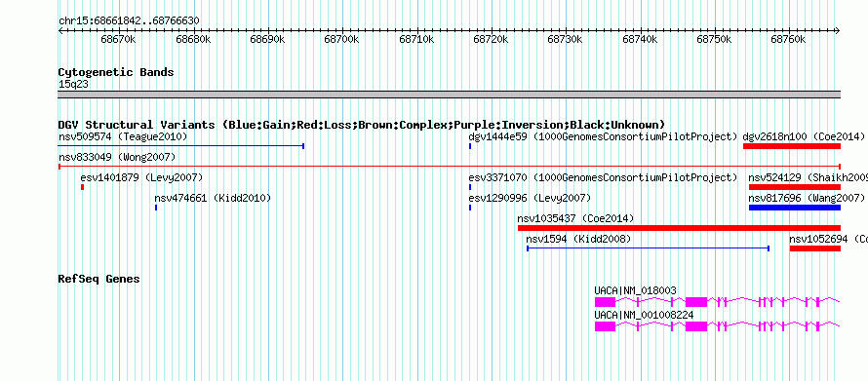This screenshot has width=868, height=381.
Task: Open nsv524129 (Shaikh2009) label
Action: click(x=809, y=177)
